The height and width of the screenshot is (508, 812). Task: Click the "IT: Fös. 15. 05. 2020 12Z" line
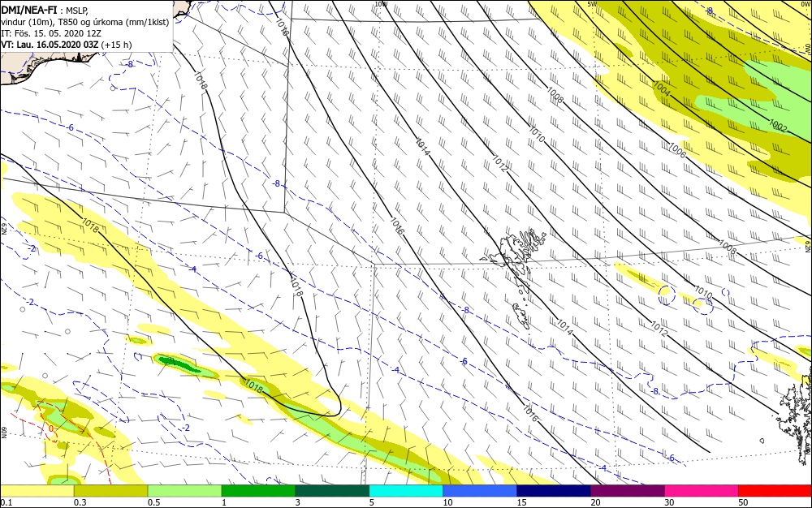pyautogui.click(x=51, y=33)
